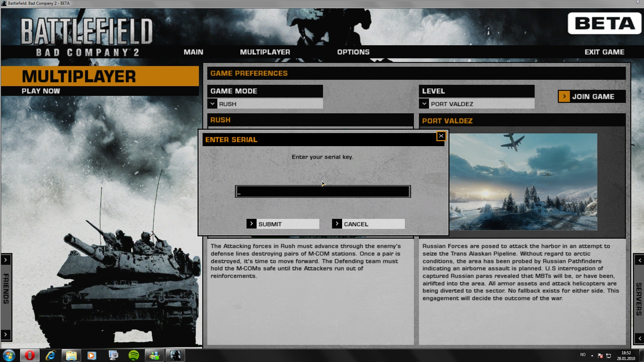Click the Battlefield Bad Company 2 logo
This screenshot has height=362, width=644.
87,37
